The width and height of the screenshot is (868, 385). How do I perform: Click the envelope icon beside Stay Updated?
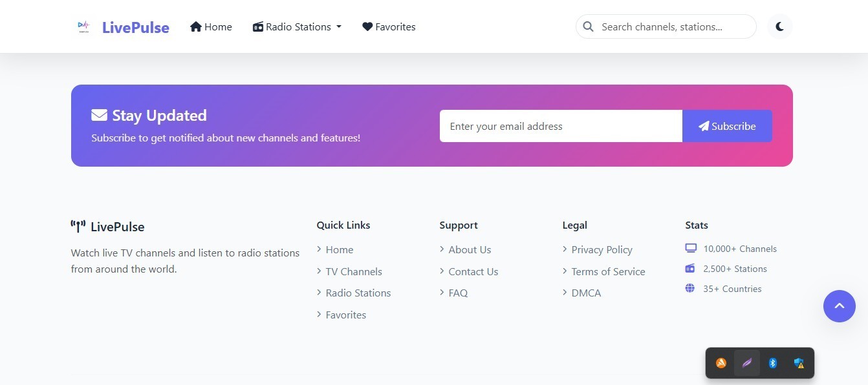coord(99,115)
